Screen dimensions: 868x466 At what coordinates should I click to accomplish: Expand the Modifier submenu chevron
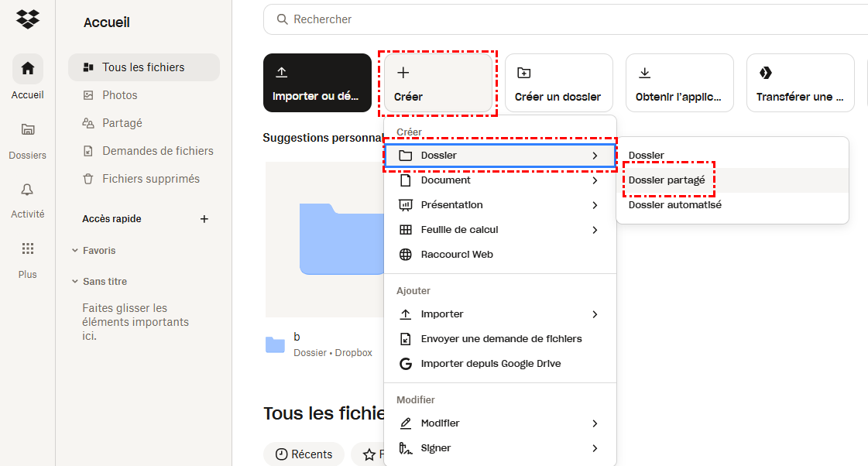595,423
